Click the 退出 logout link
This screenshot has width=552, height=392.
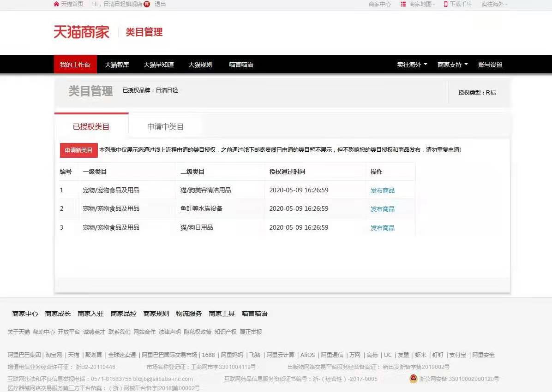(160, 4)
